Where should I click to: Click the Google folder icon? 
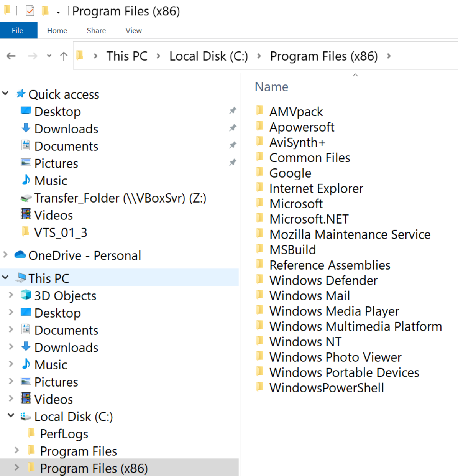pos(260,172)
